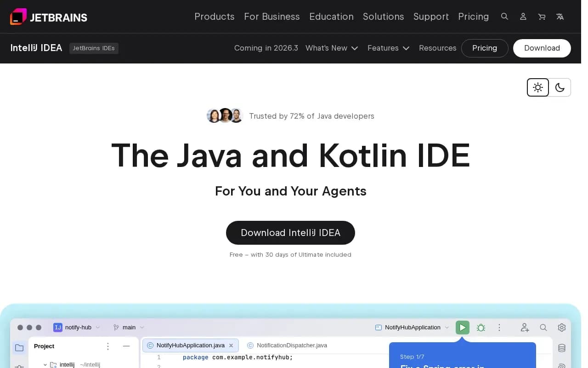Open the For Business menu

pyautogui.click(x=272, y=17)
